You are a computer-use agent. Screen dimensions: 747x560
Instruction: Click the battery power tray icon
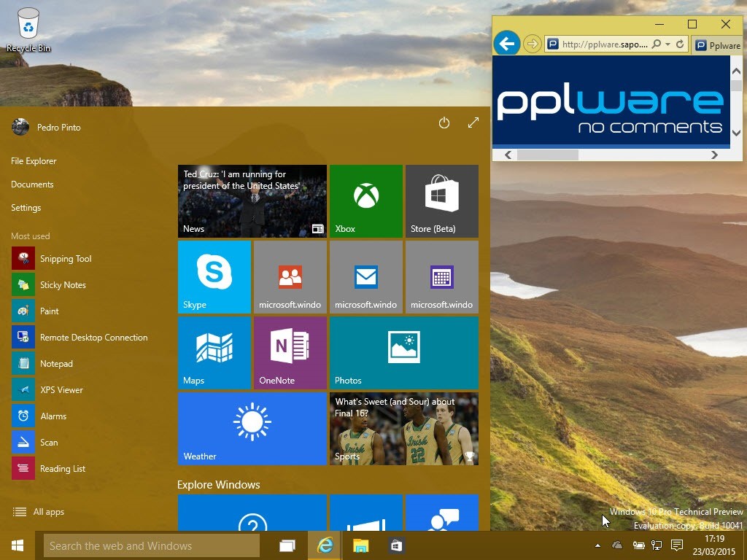(x=638, y=545)
